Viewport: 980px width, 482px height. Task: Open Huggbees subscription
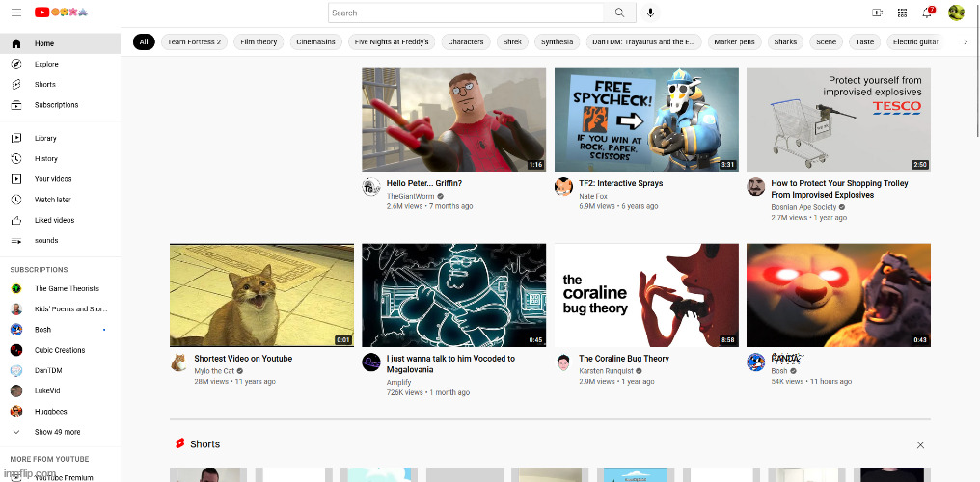(x=60, y=412)
